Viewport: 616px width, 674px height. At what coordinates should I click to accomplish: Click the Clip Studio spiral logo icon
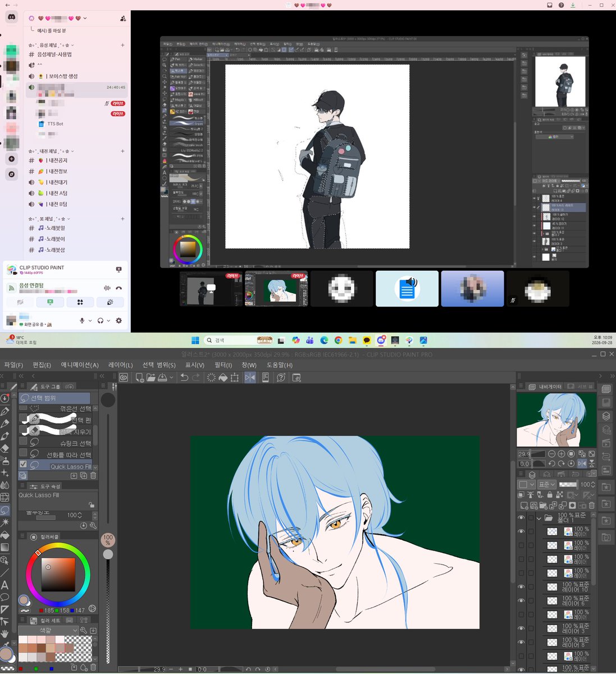pyautogui.click(x=124, y=377)
